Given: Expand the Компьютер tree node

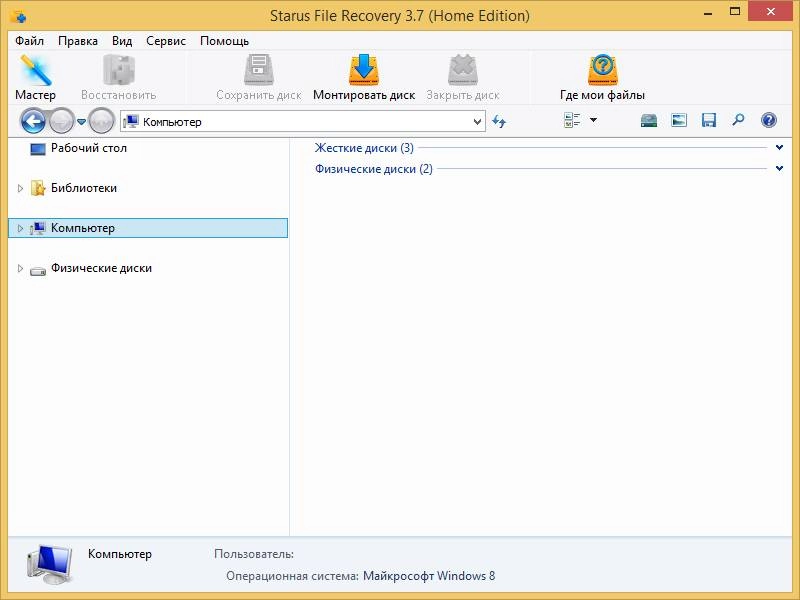Looking at the screenshot, I should (20, 228).
